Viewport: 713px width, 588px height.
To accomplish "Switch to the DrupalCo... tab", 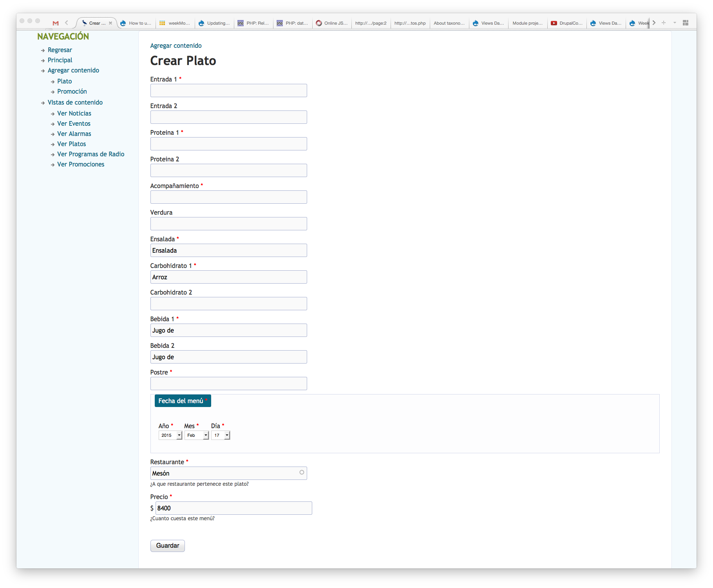I will tap(567, 23).
